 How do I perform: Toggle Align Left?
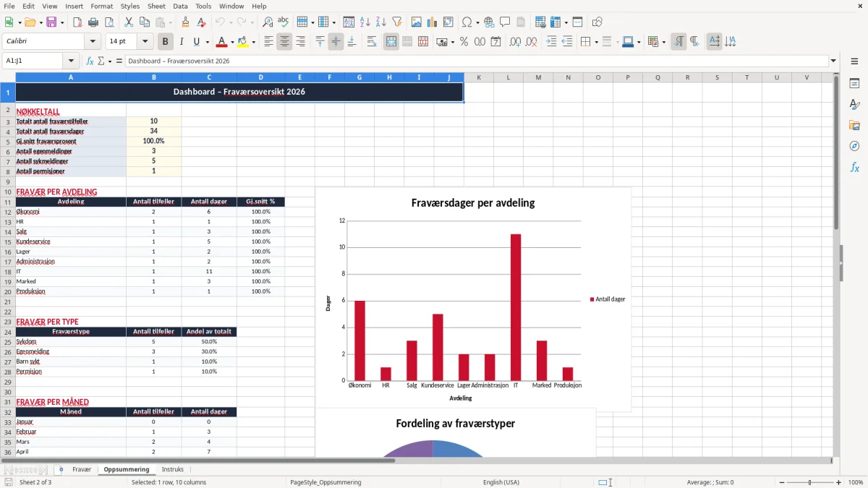[268, 42]
